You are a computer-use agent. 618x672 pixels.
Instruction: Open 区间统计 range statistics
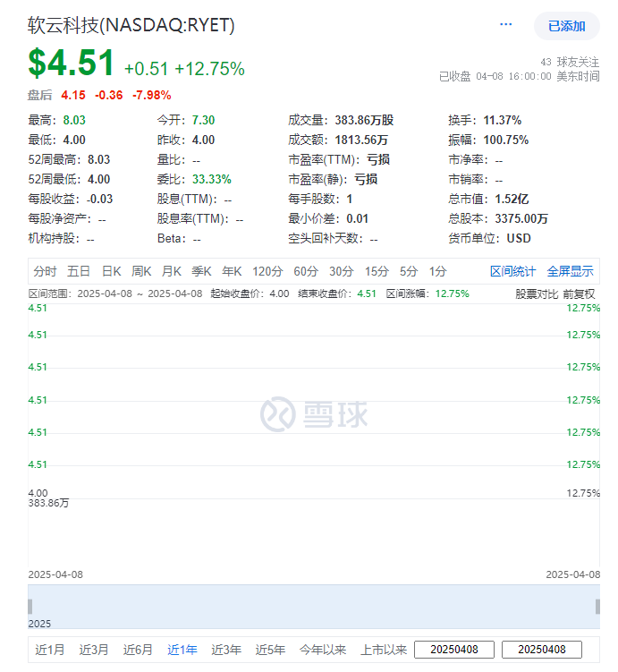point(512,271)
